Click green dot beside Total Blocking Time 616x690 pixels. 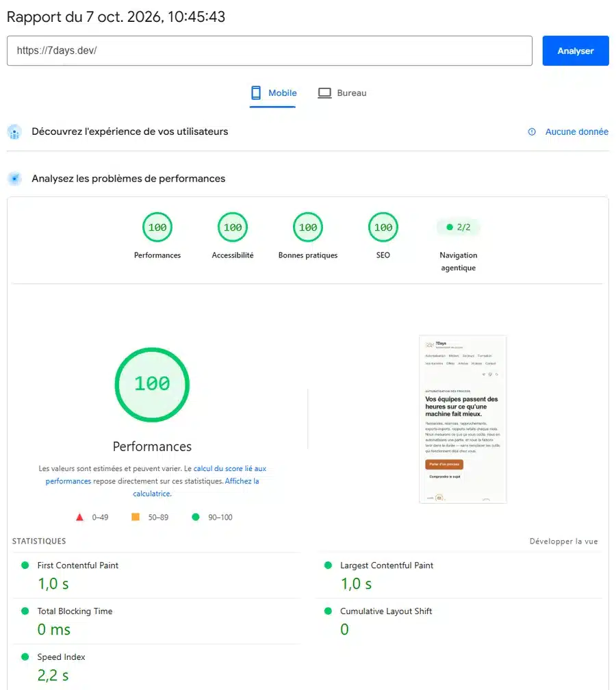(x=25, y=611)
